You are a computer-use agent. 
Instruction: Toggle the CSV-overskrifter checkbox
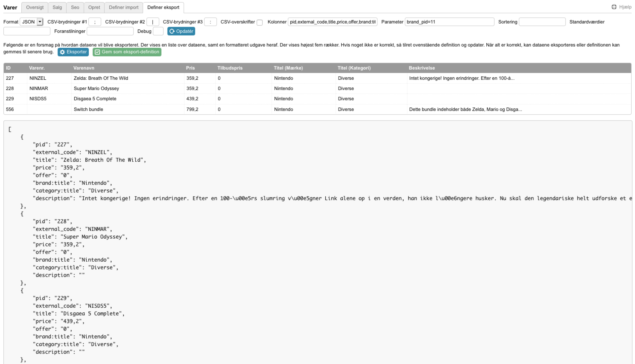[260, 23]
